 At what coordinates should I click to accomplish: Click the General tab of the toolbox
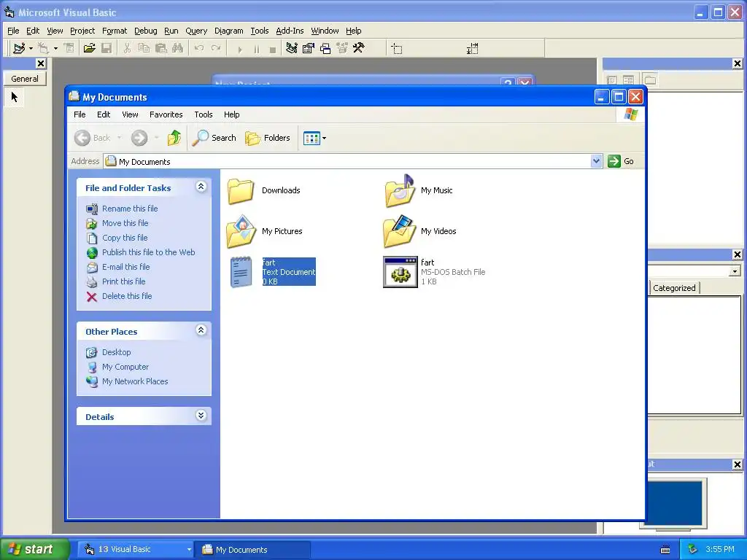(x=25, y=79)
